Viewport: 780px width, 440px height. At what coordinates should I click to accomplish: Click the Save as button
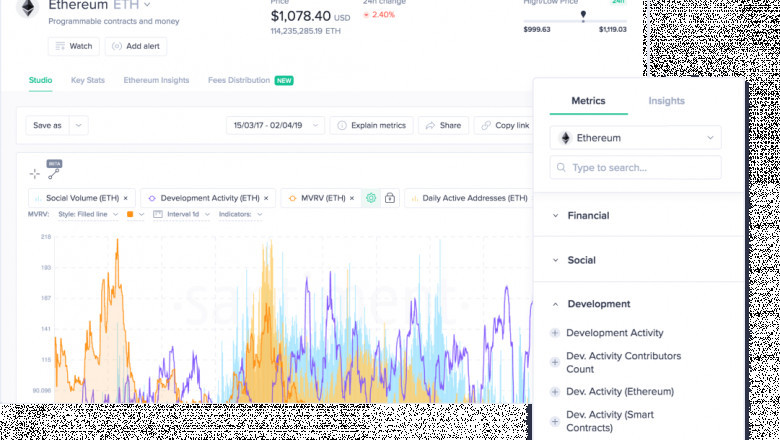[x=47, y=125]
